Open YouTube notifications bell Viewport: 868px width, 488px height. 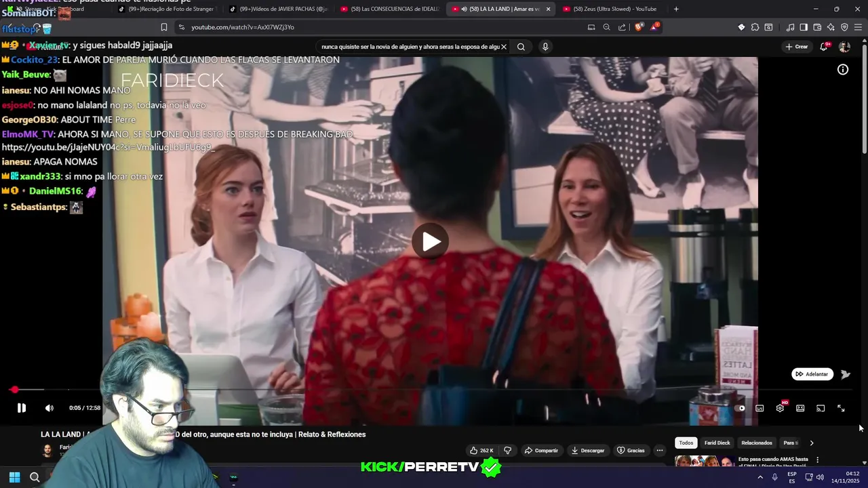pyautogui.click(x=824, y=47)
